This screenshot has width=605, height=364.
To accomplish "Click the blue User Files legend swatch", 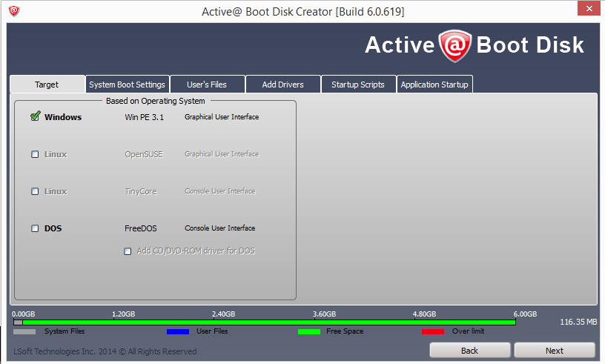I will pos(178,331).
